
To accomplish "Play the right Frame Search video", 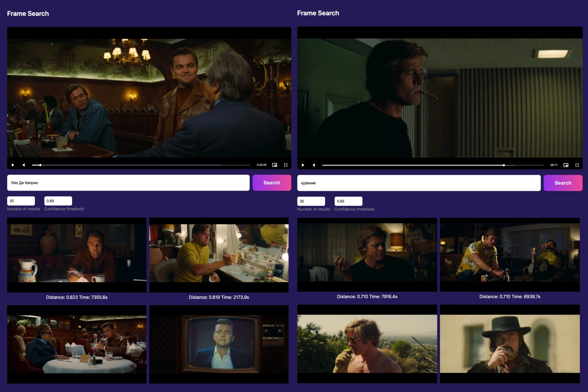I will coord(303,165).
